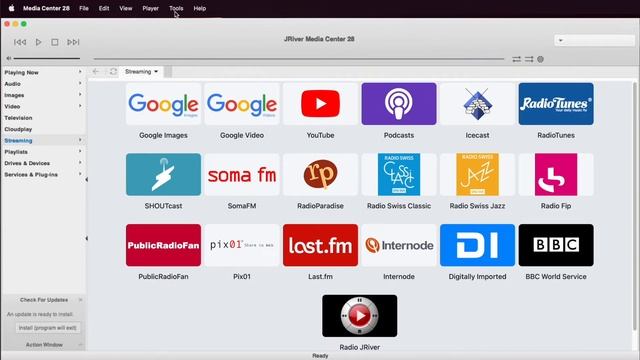640x360 pixels.
Task: Open the Pix01 tile
Action: click(x=242, y=245)
